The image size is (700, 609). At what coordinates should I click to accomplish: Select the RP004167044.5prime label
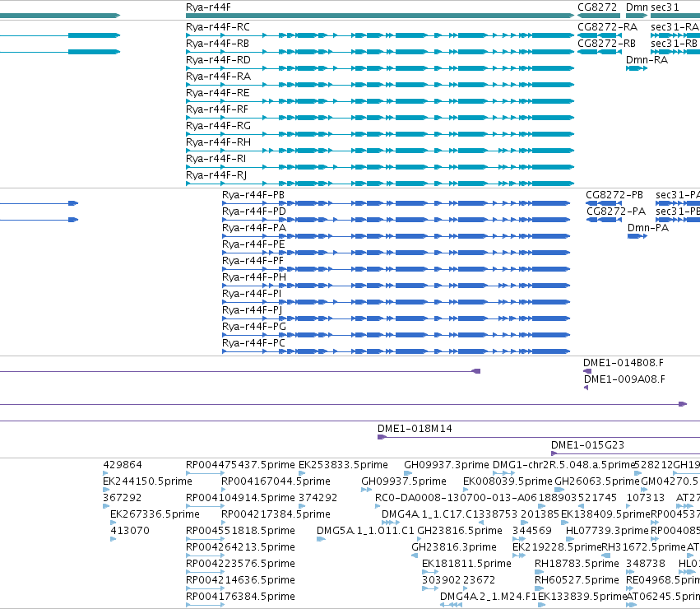click(276, 481)
